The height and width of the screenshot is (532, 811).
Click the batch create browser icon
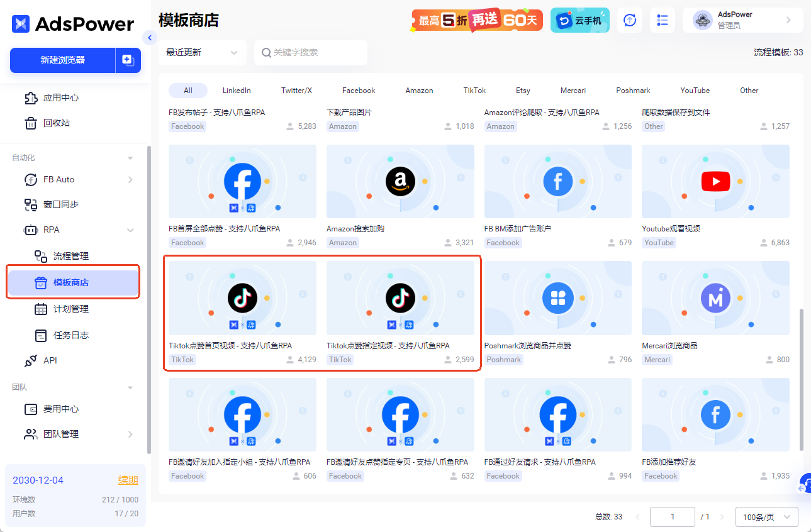coord(128,60)
